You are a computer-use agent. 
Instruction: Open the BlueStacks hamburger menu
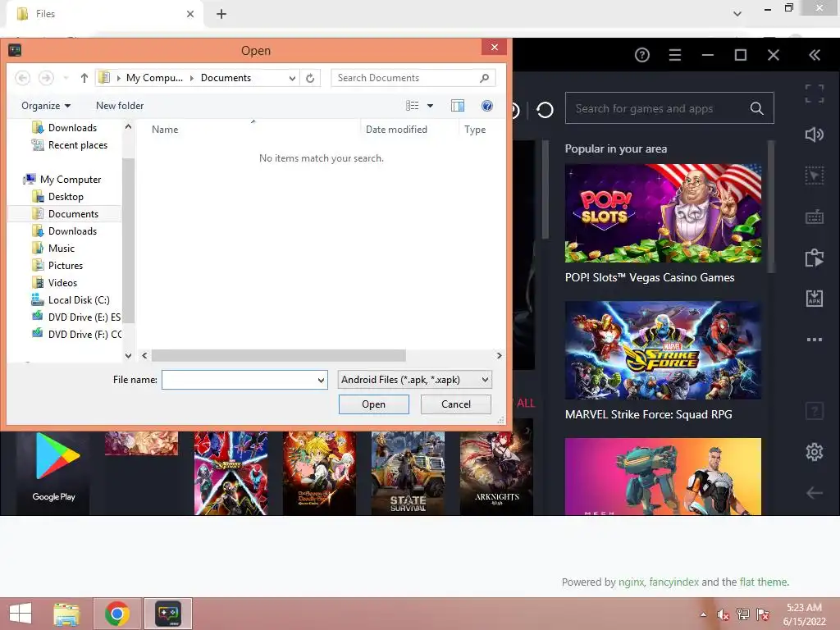click(675, 55)
